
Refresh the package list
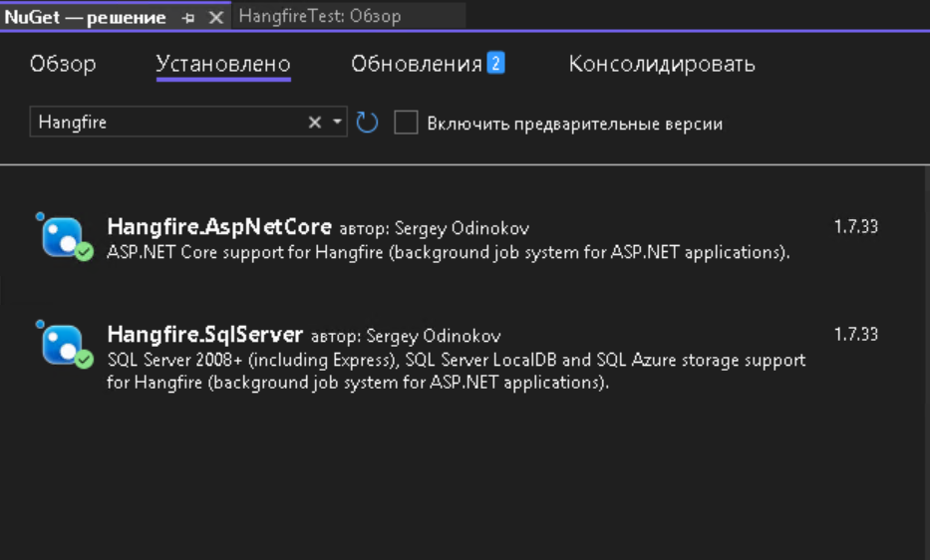[x=367, y=123]
